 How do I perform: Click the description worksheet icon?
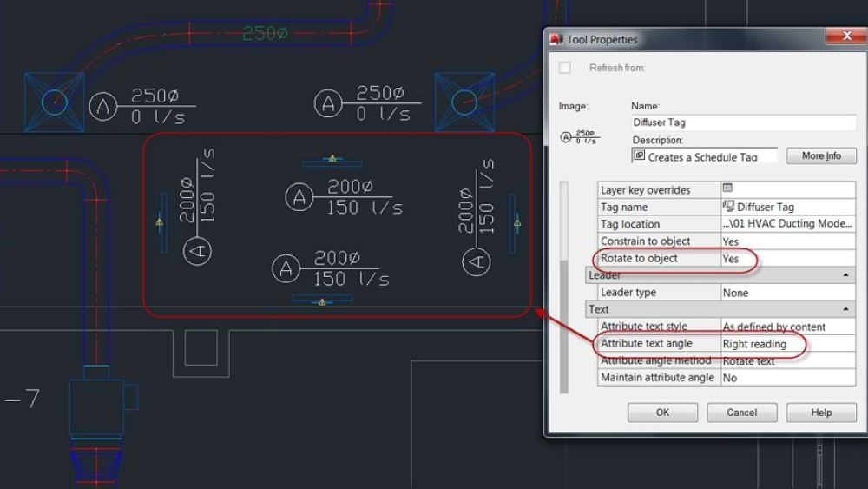[x=640, y=156]
